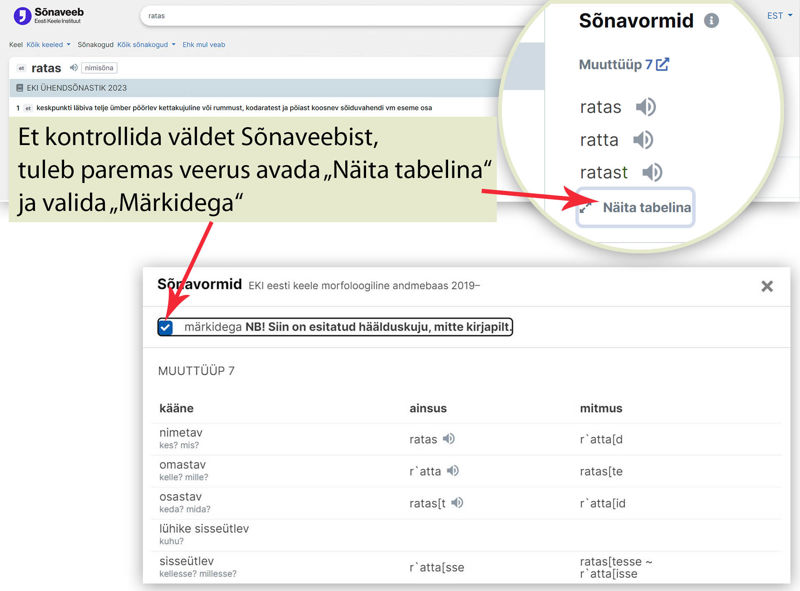Click the nimisõna word class tag
Viewport: 800px width, 591px height.
click(x=99, y=68)
